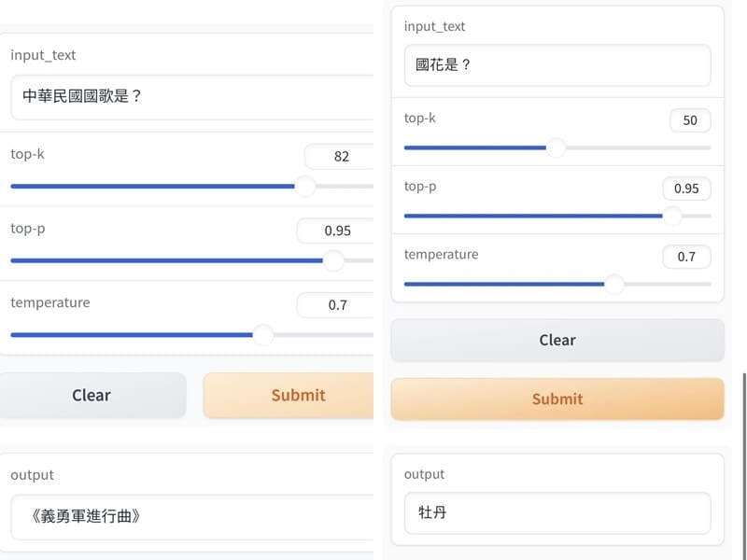Click the top-k slider handle at 50

click(x=556, y=147)
